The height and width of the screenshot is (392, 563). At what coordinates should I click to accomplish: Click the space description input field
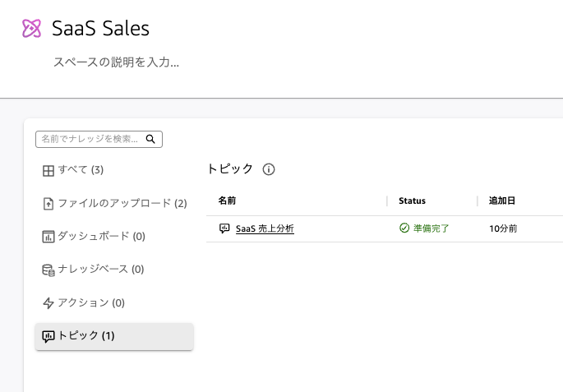[x=116, y=62]
